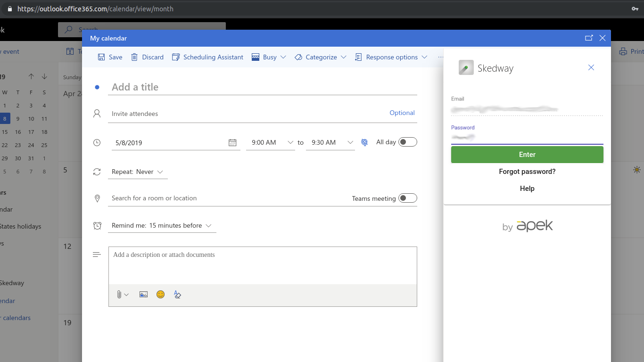Click the Skedway calendar in sidebar
This screenshot has width=644, height=362.
12,283
